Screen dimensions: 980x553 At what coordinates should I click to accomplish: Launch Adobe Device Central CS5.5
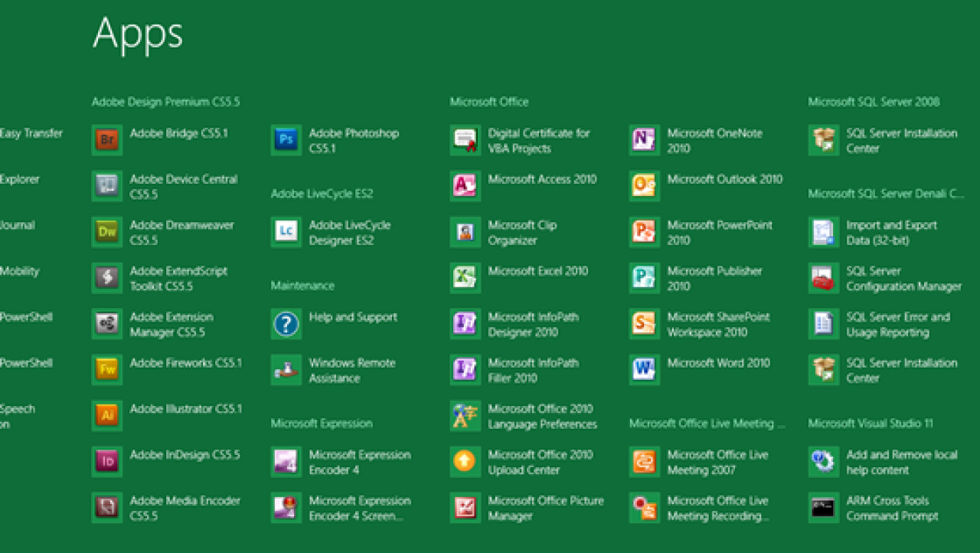coord(165,186)
